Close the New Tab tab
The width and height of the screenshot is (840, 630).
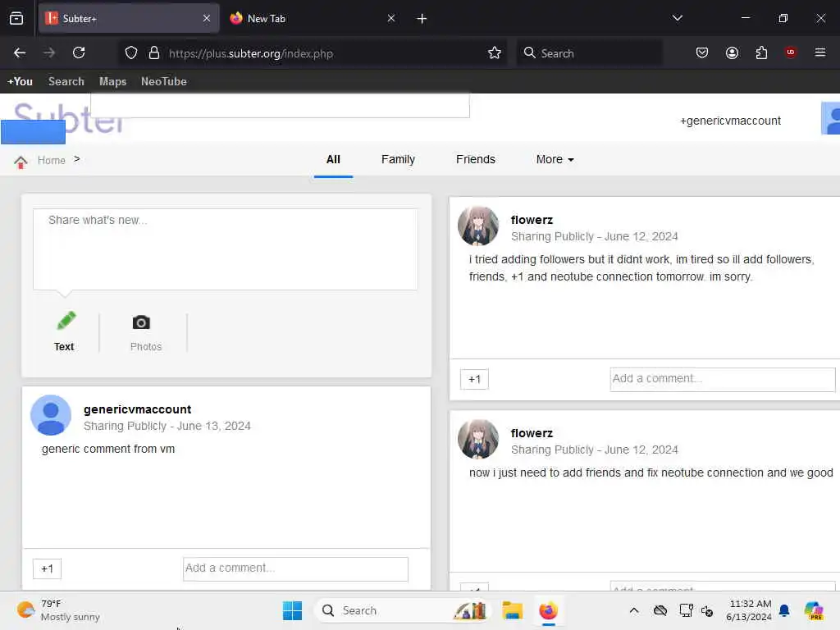391,18
